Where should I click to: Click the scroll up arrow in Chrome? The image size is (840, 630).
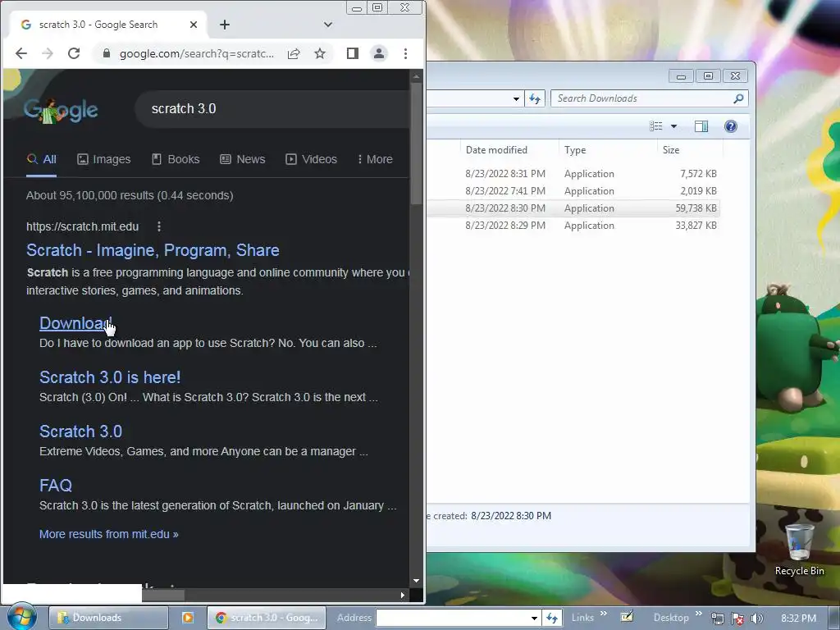pyautogui.click(x=416, y=77)
